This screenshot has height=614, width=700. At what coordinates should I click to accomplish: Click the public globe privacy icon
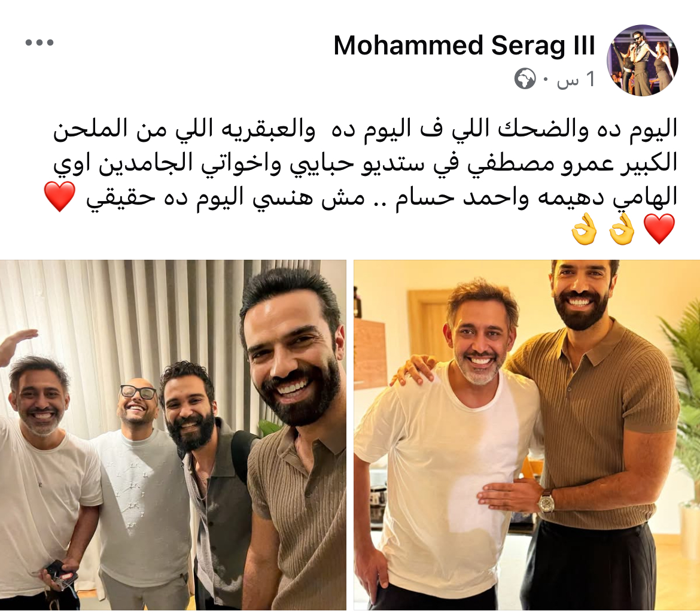[x=525, y=79]
